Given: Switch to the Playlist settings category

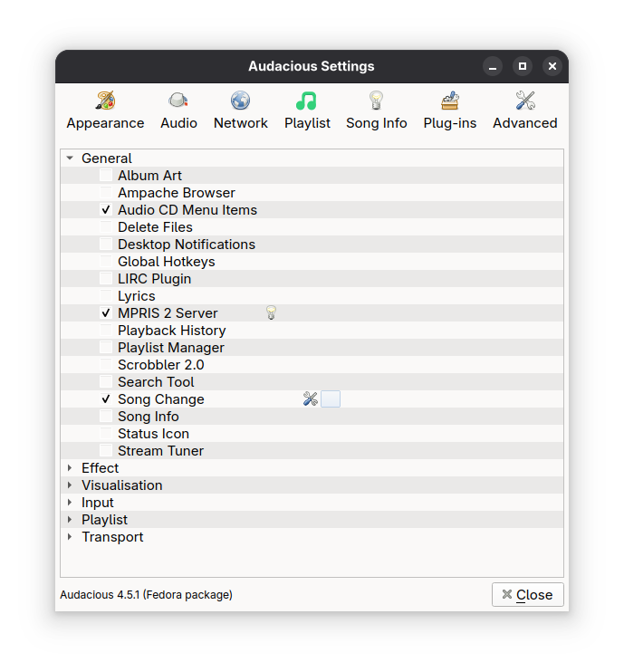Looking at the screenshot, I should tap(307, 110).
